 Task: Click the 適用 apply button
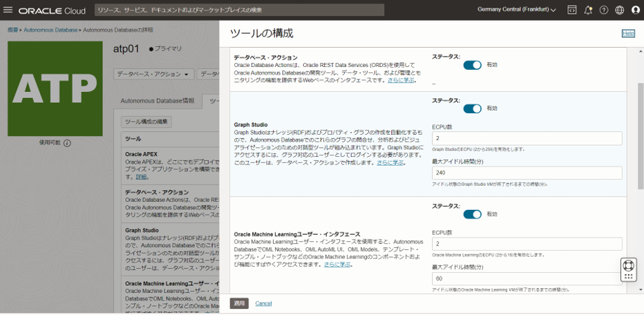239,303
